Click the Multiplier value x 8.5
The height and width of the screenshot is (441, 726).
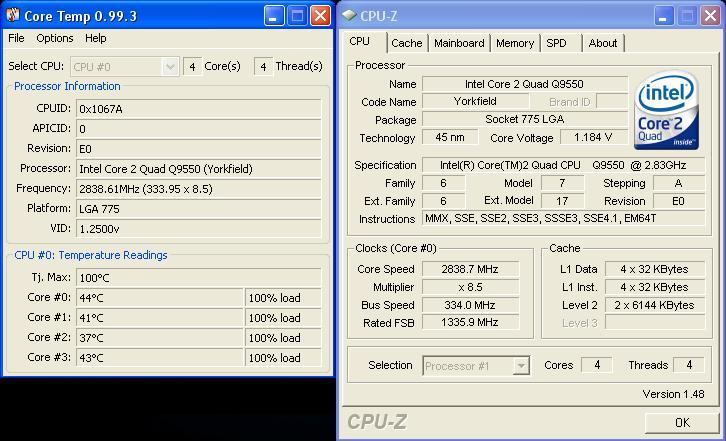click(470, 287)
